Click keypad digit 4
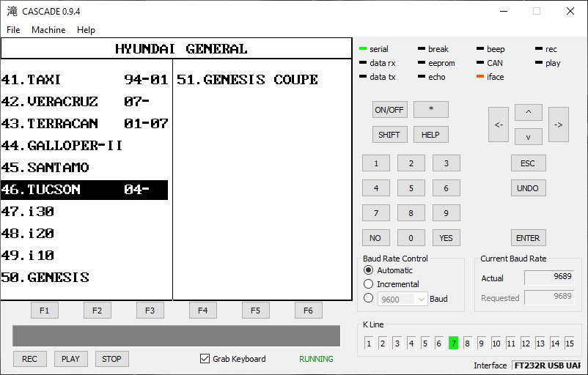This screenshot has width=588, height=375. coord(376,188)
